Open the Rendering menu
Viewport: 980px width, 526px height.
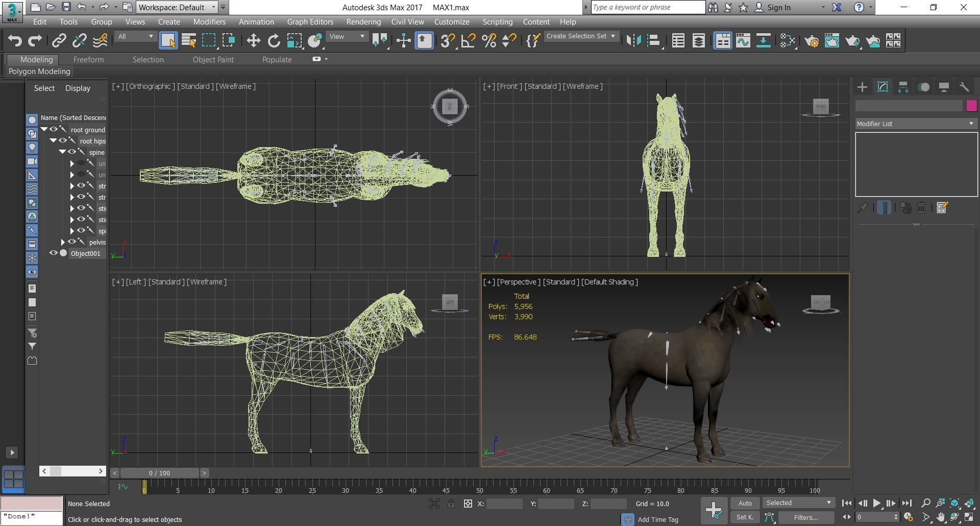[363, 22]
